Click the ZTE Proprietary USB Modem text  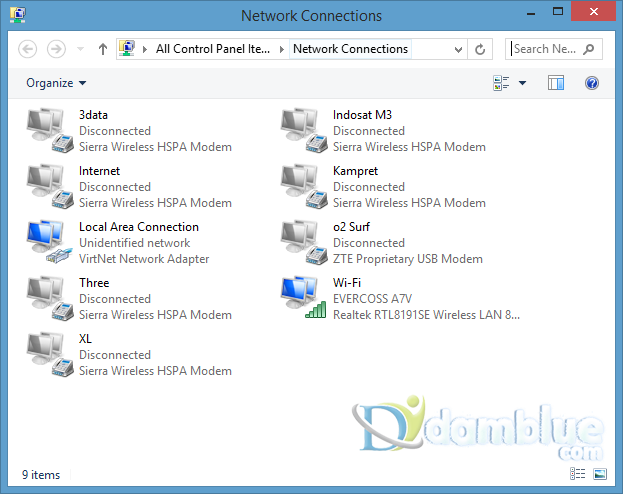tap(408, 259)
